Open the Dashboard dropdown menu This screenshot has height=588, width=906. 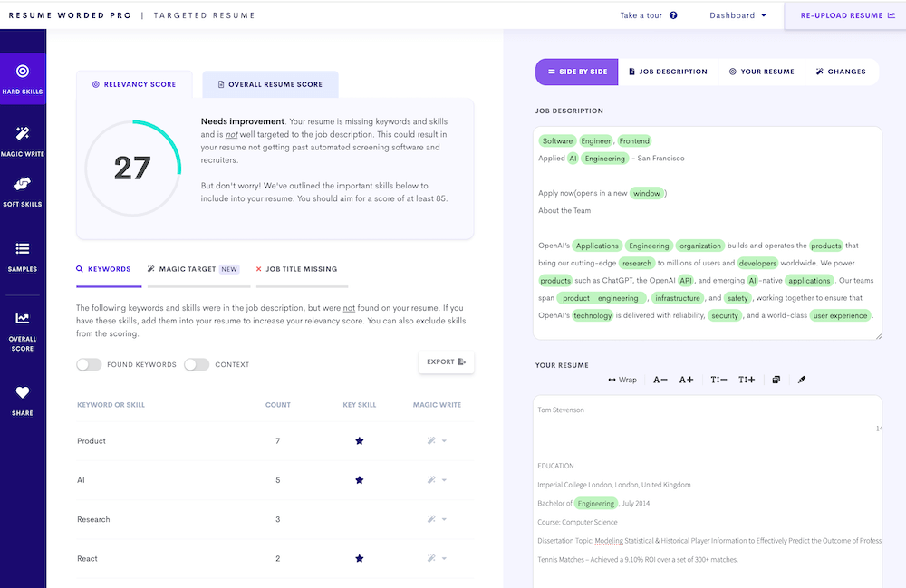point(737,15)
